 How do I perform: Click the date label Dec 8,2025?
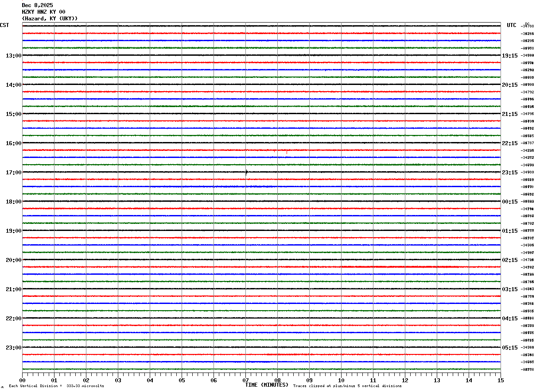[37, 5]
